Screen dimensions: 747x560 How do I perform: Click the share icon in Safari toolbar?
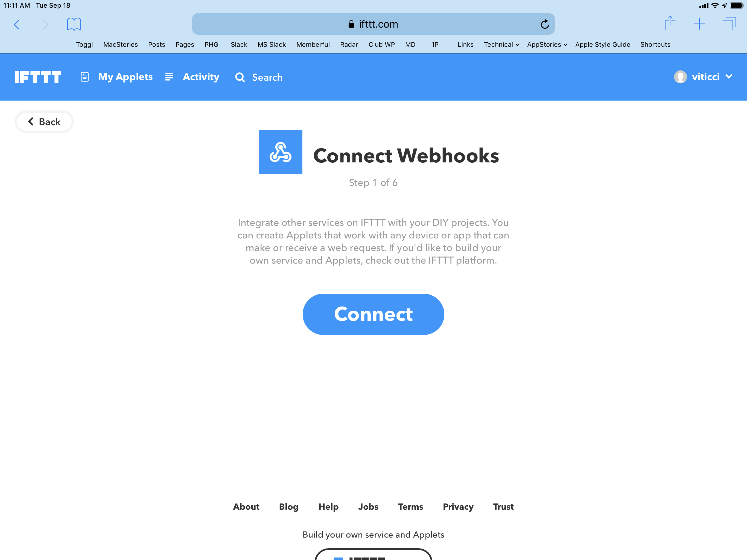[x=669, y=24]
